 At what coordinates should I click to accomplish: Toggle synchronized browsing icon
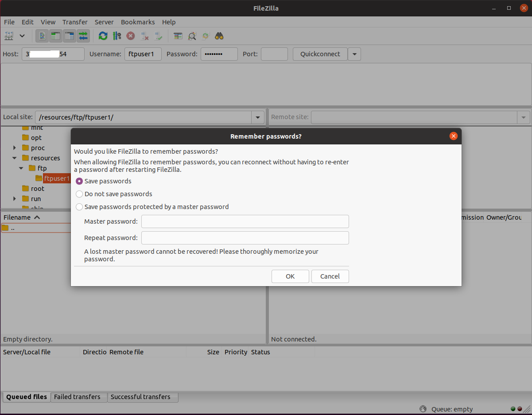[x=206, y=36]
